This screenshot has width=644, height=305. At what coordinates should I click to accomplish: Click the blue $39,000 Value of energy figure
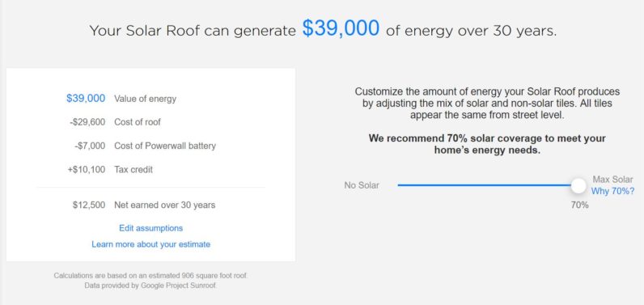(86, 99)
